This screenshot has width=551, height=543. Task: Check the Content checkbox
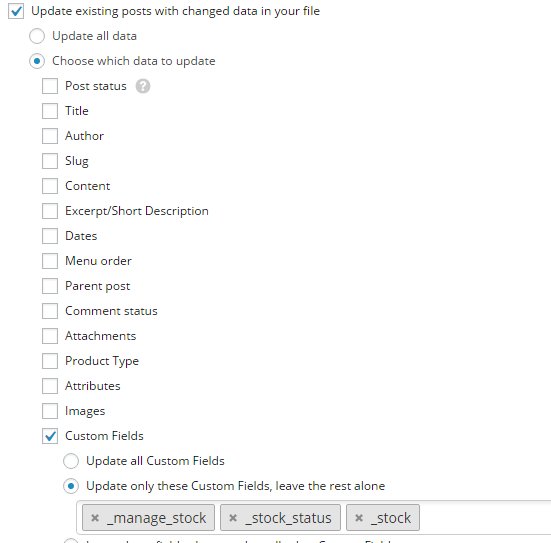click(50, 186)
